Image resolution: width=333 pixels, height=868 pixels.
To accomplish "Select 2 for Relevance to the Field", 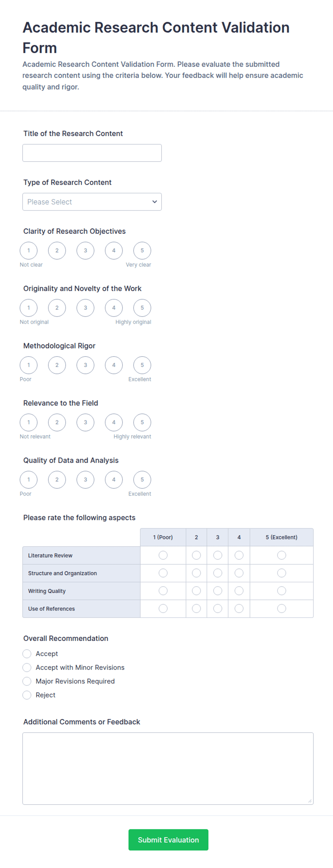I will pyautogui.click(x=57, y=423).
